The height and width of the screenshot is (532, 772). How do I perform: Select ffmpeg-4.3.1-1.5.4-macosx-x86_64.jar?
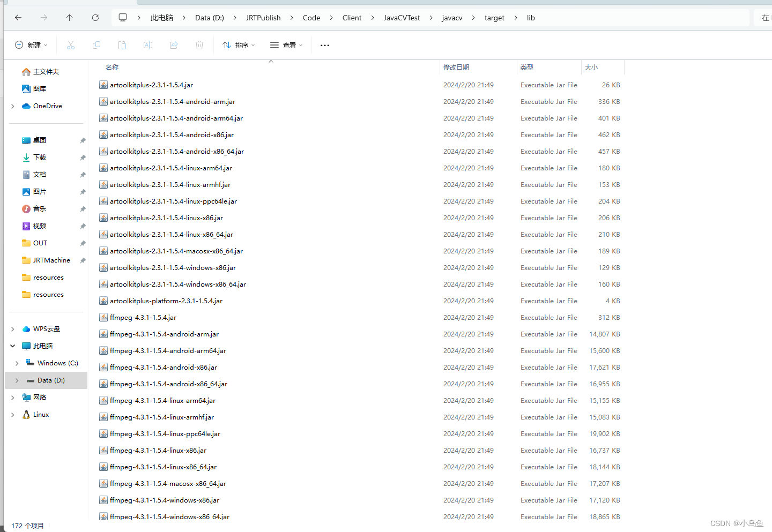tap(168, 484)
